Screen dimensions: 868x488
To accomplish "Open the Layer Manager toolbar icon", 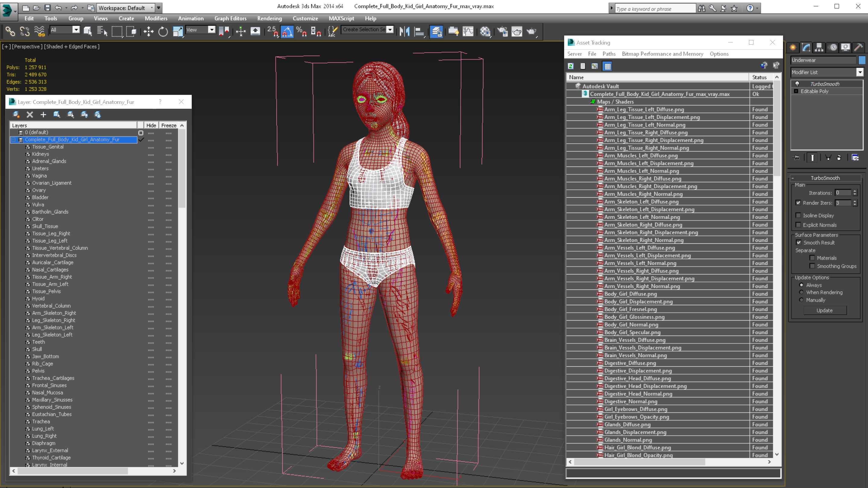I will pos(436,32).
